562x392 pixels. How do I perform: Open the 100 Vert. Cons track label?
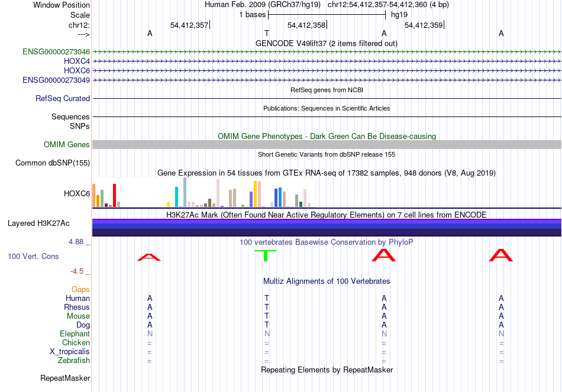pyautogui.click(x=33, y=256)
